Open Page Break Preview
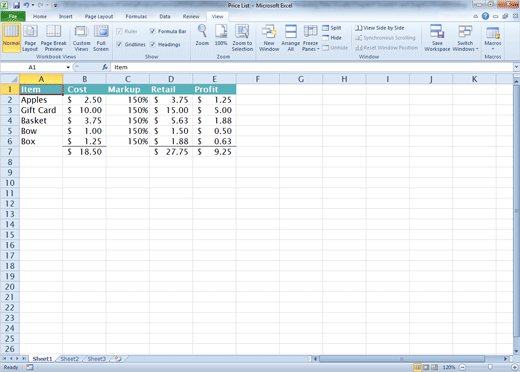 tap(54, 38)
